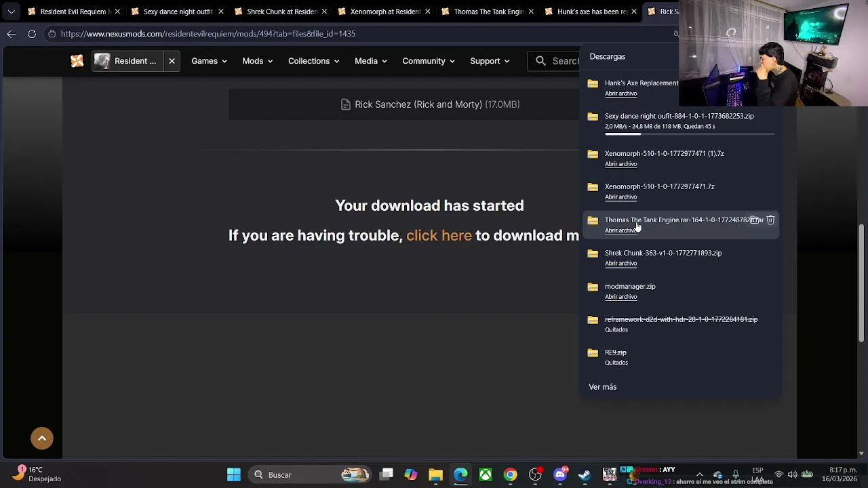Expand the Media menu
868x488 pixels.
pos(371,61)
